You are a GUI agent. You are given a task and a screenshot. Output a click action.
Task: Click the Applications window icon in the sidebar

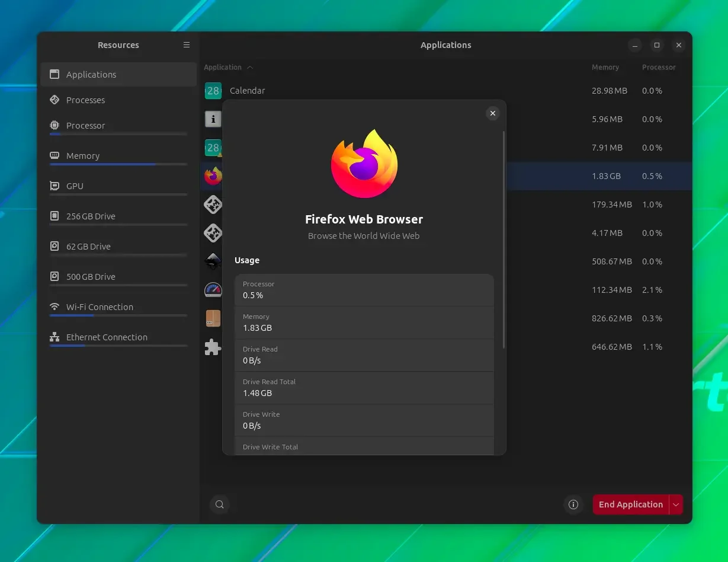coord(54,75)
